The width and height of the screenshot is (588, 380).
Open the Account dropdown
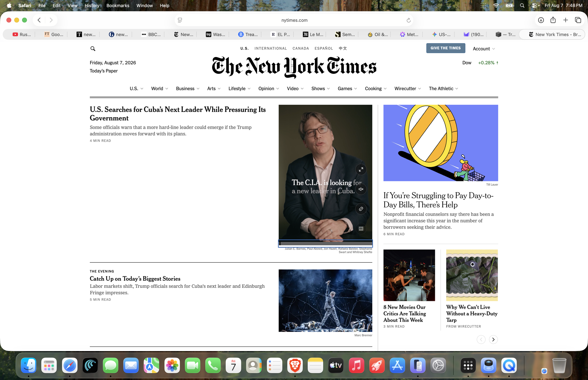(x=484, y=49)
